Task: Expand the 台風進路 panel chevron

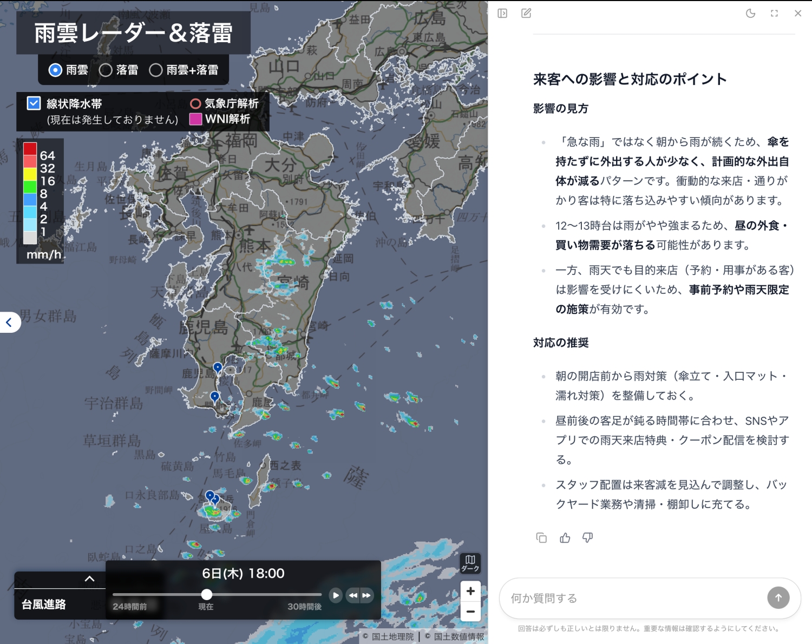Action: coord(90,579)
